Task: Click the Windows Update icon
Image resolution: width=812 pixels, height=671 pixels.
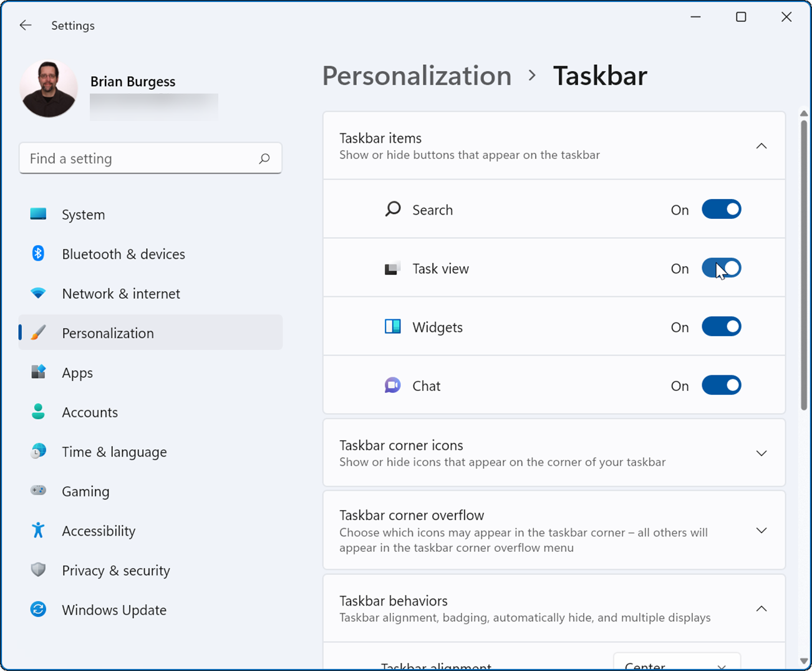Action: pyautogui.click(x=37, y=610)
